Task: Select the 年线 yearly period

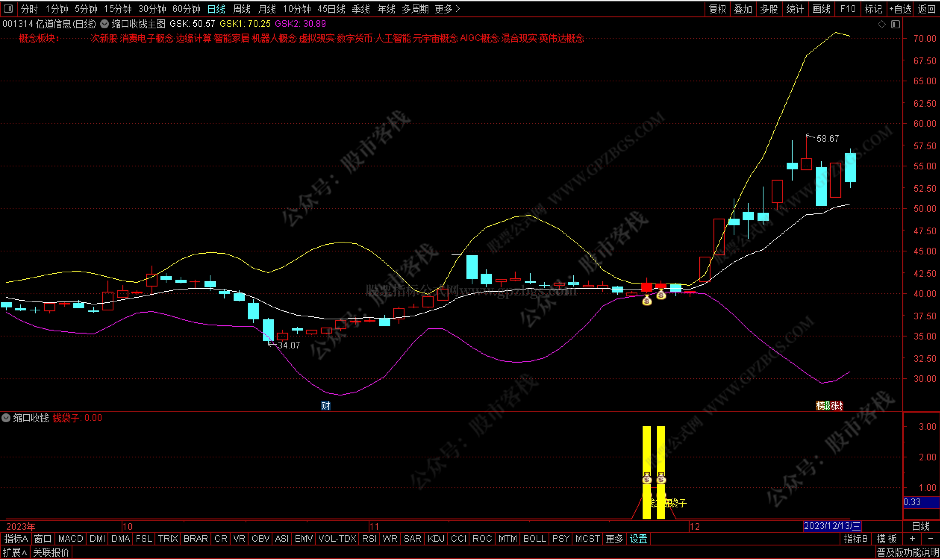Action: [x=386, y=9]
